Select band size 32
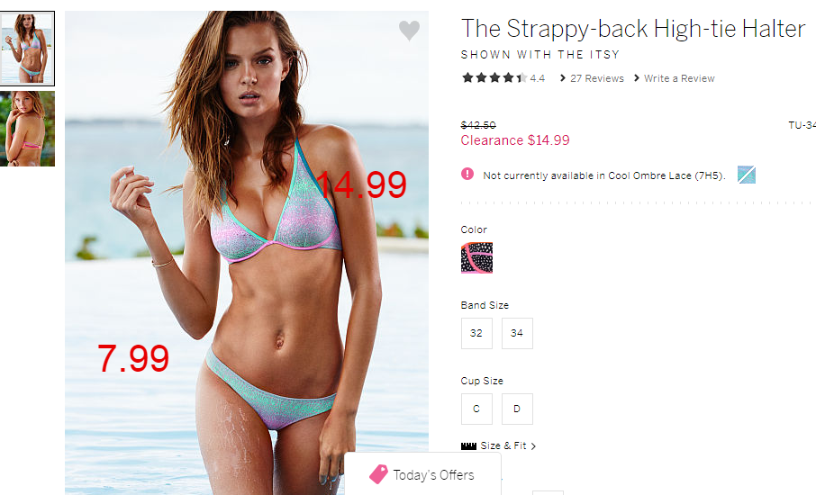The width and height of the screenshot is (816, 504). [476, 333]
